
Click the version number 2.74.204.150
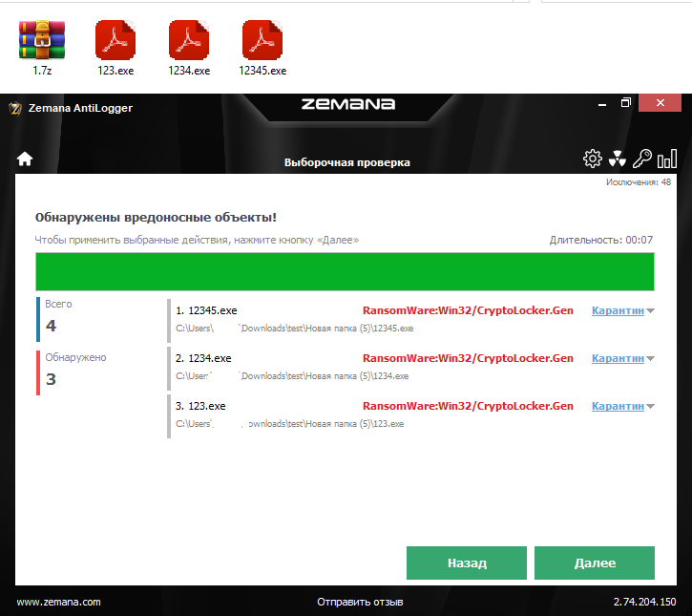coord(644,602)
